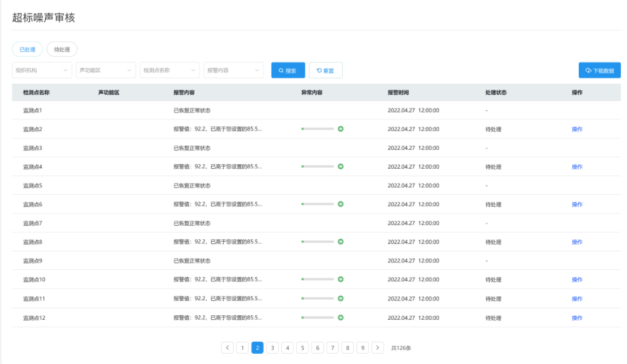Go to previous page with left arrow
Image resolution: width=627 pixels, height=364 pixels.
pyautogui.click(x=227, y=347)
